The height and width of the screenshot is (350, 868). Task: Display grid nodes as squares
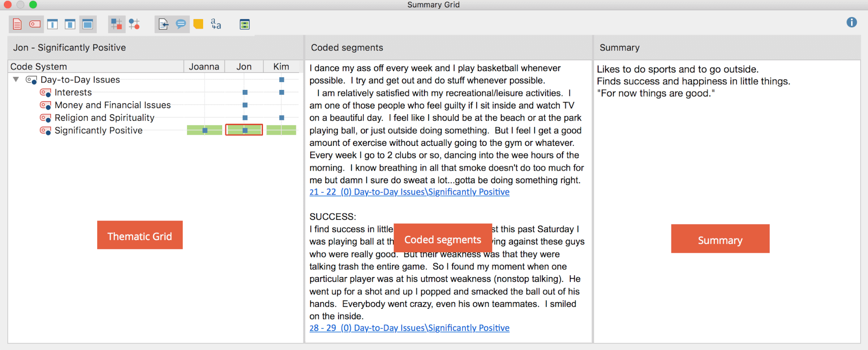[x=116, y=24]
